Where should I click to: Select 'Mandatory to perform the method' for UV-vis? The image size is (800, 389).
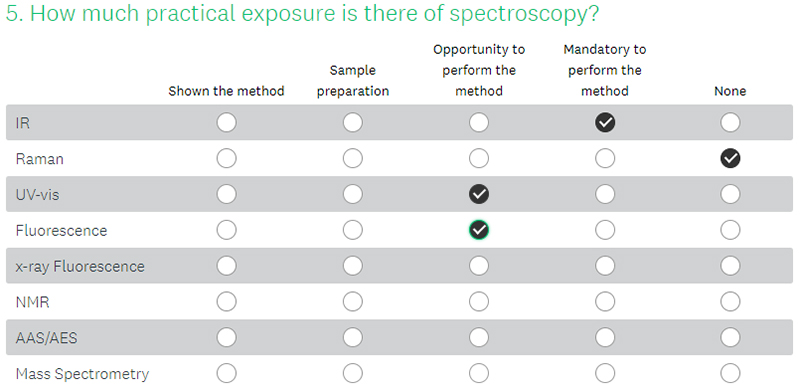pyautogui.click(x=605, y=194)
